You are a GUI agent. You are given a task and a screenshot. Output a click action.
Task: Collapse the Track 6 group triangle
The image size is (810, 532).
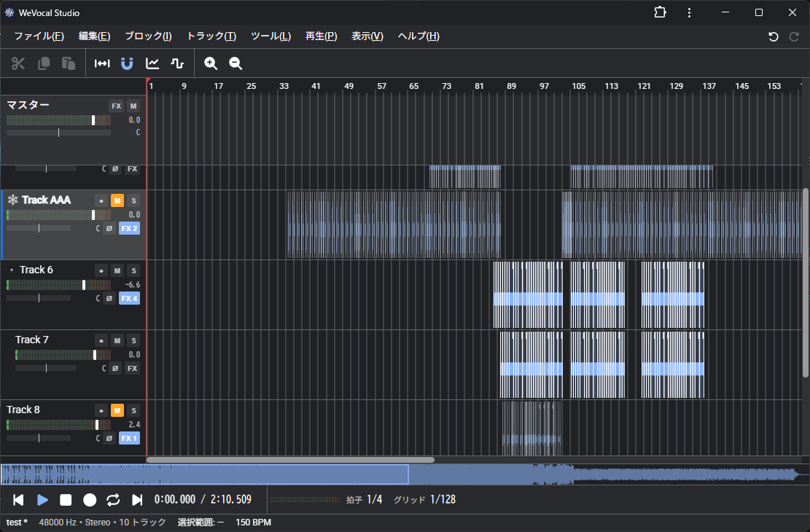tap(12, 270)
